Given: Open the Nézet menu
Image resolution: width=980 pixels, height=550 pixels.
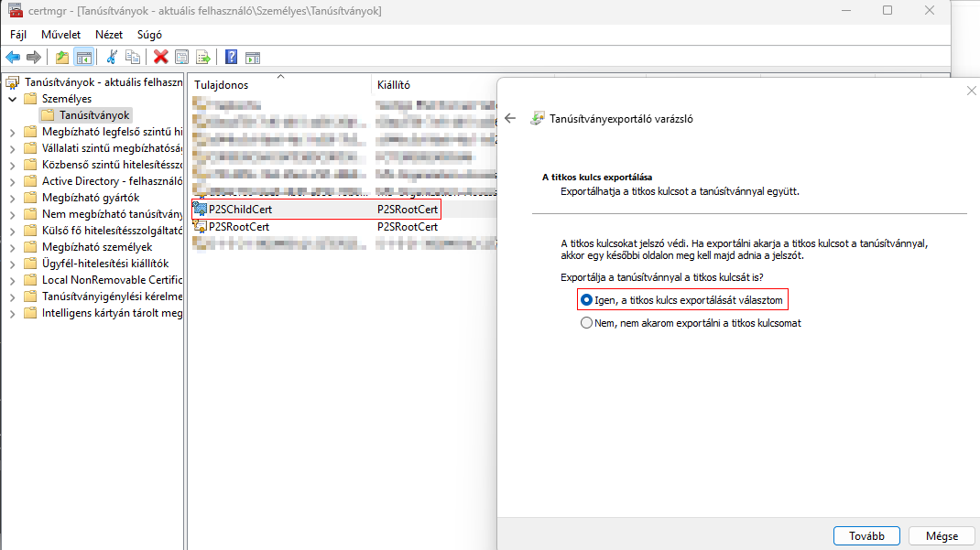Looking at the screenshot, I should [x=109, y=35].
